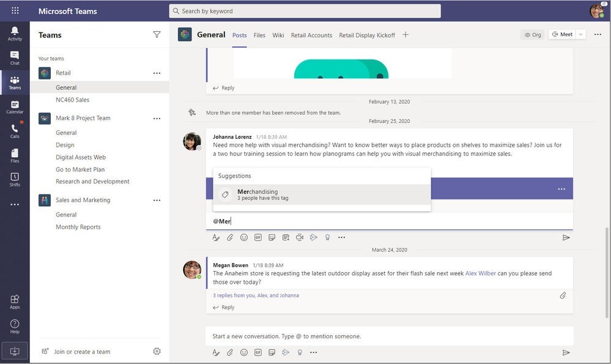The width and height of the screenshot is (611, 364).
Task: Expand 3 replies from you, Alex, and Johanna
Action: (256, 295)
